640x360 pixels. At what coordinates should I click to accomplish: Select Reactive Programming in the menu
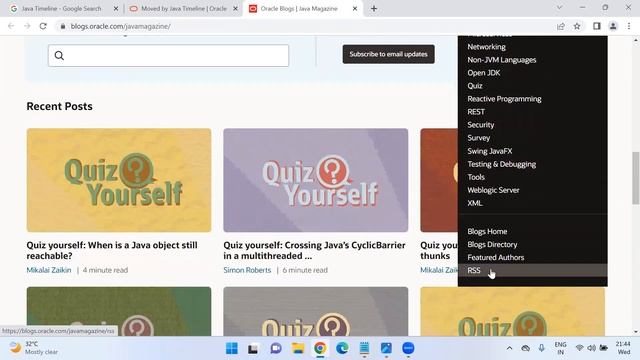(x=504, y=99)
